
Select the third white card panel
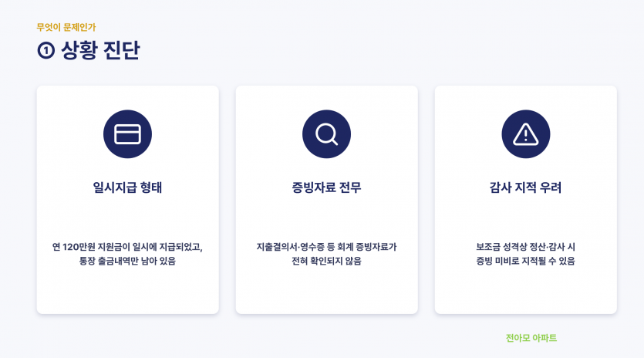[x=526, y=200]
